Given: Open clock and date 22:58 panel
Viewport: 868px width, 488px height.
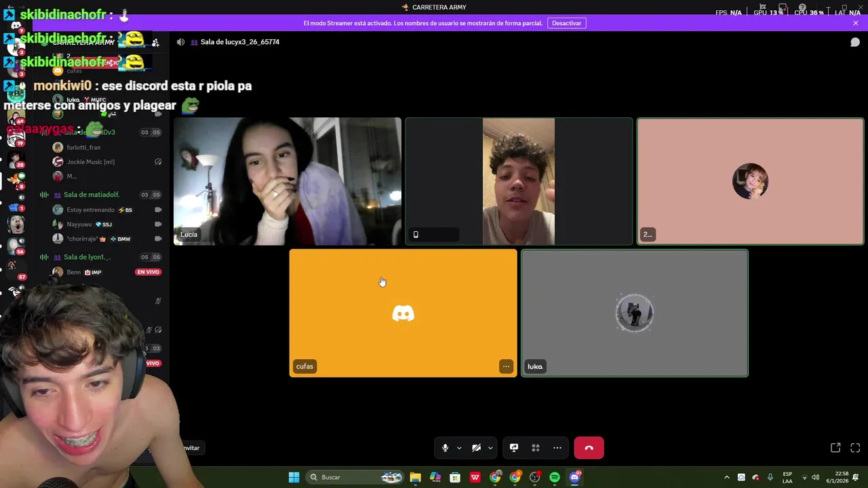Looking at the screenshot, I should [x=836, y=477].
